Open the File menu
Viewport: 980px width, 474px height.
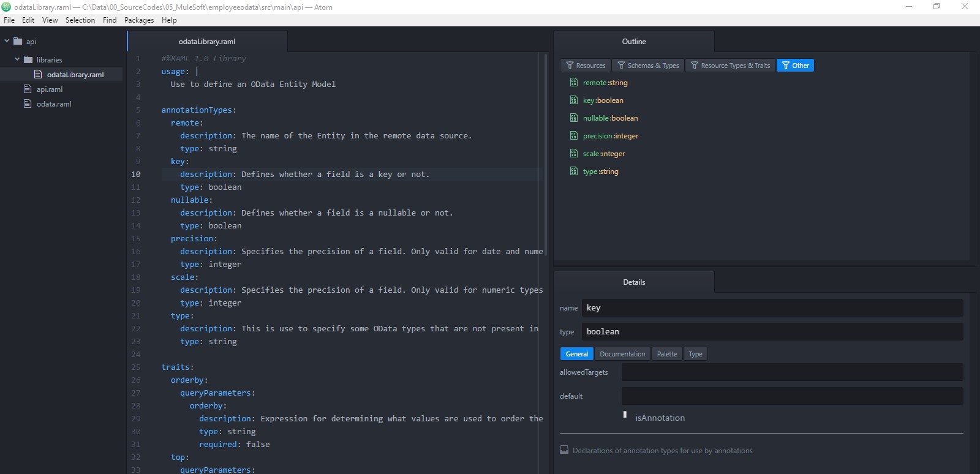(x=9, y=20)
